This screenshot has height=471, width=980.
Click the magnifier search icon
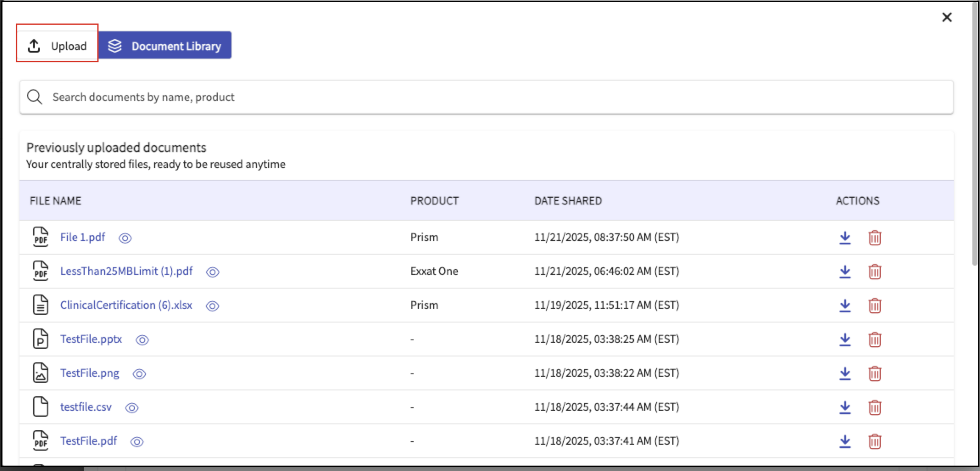click(x=35, y=97)
